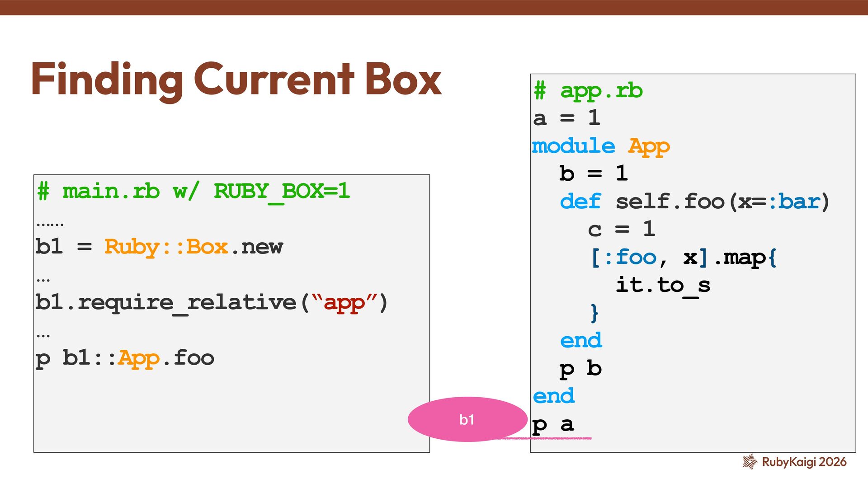
Task: Click the 'c = 1' line
Action: (621, 230)
